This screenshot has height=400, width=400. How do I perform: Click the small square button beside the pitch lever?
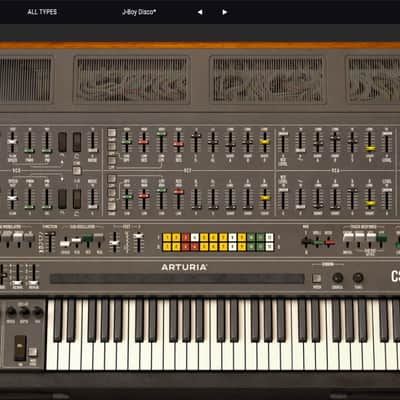pos(33,352)
